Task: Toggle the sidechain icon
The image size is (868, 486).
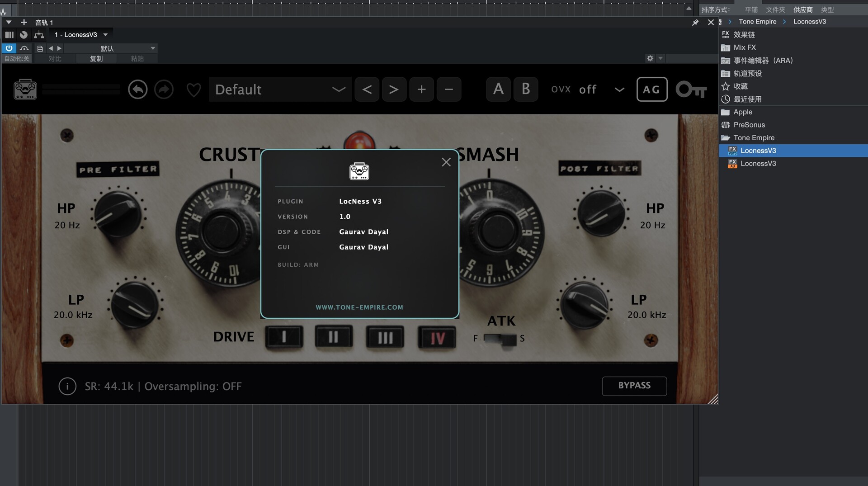Action: point(24,48)
